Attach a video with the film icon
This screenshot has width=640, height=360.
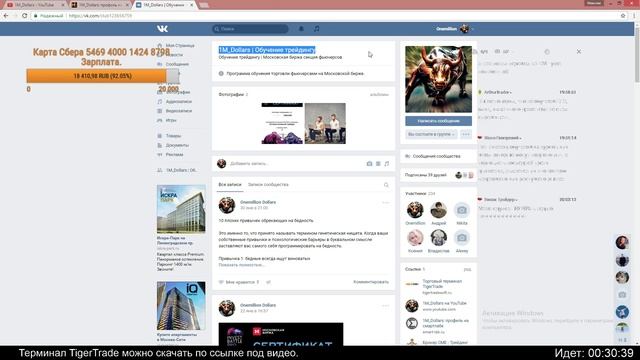[378, 164]
